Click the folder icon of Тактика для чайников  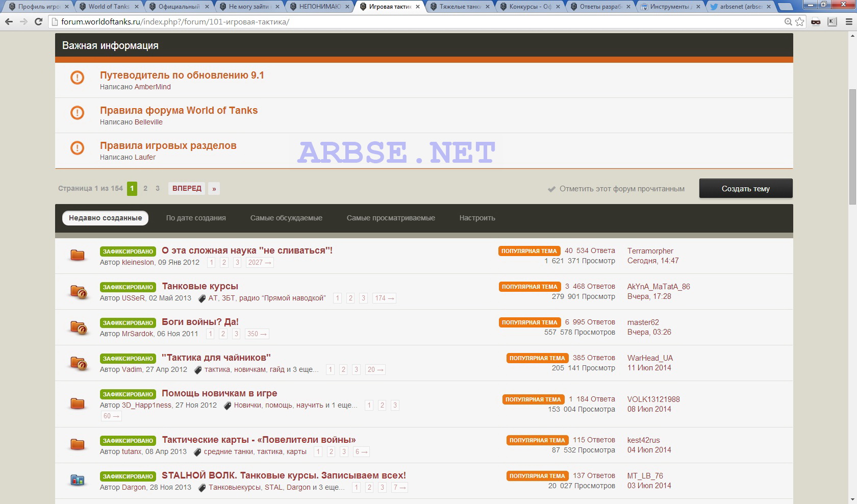[79, 363]
